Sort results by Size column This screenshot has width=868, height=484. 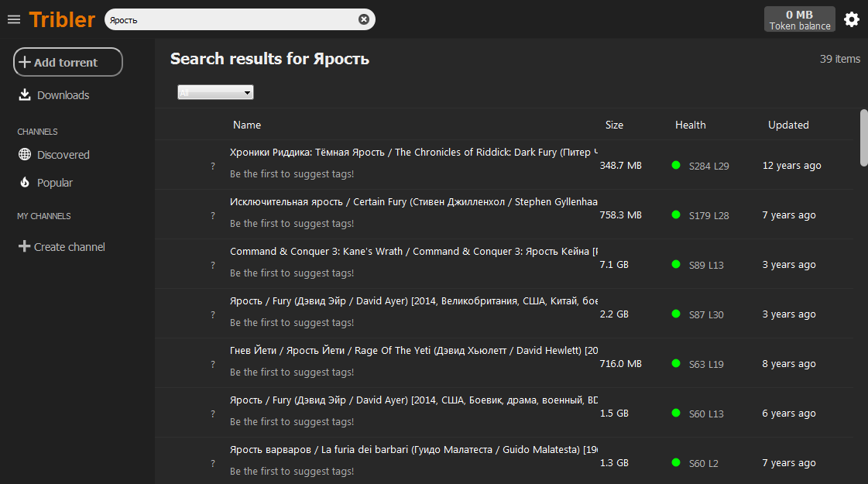pos(614,125)
